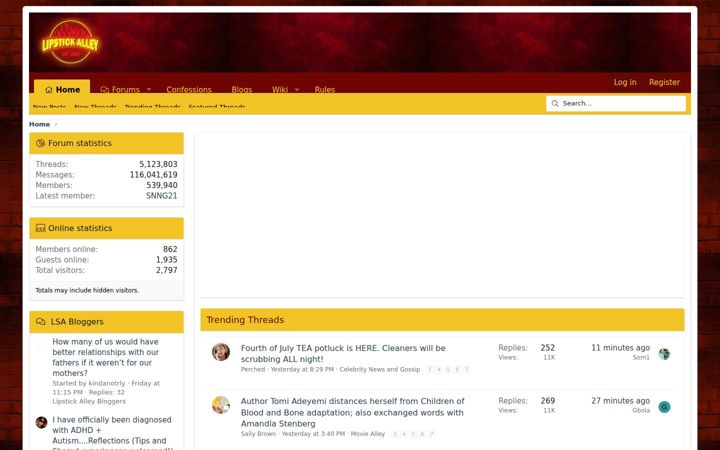Screen dimensions: 720x450
Task: Click the Online statistics header icon
Action: point(40,228)
